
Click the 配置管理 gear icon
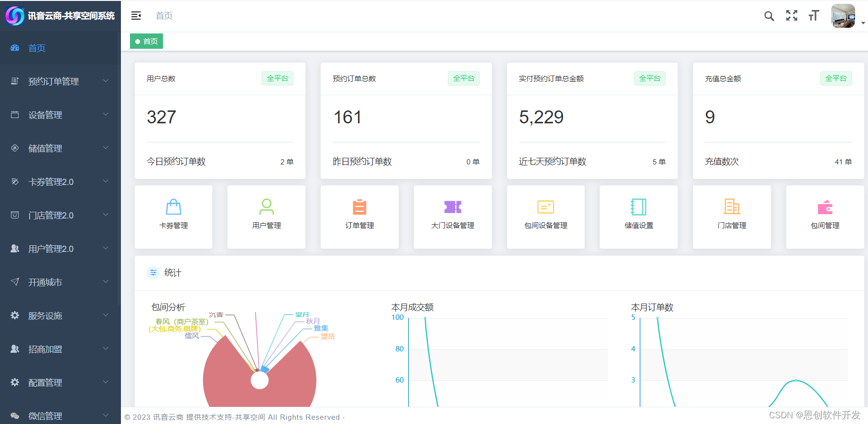tap(15, 382)
